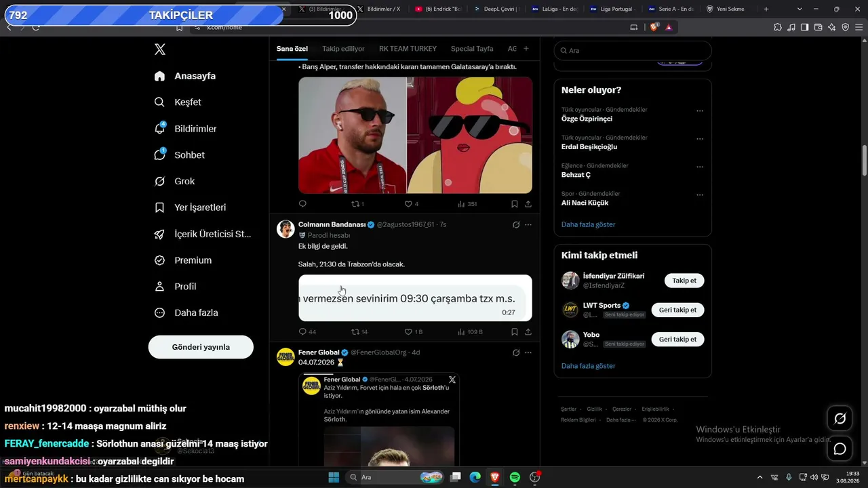Open Bildirimler notifications in the sidebar
The image size is (868, 488).
[185, 129]
